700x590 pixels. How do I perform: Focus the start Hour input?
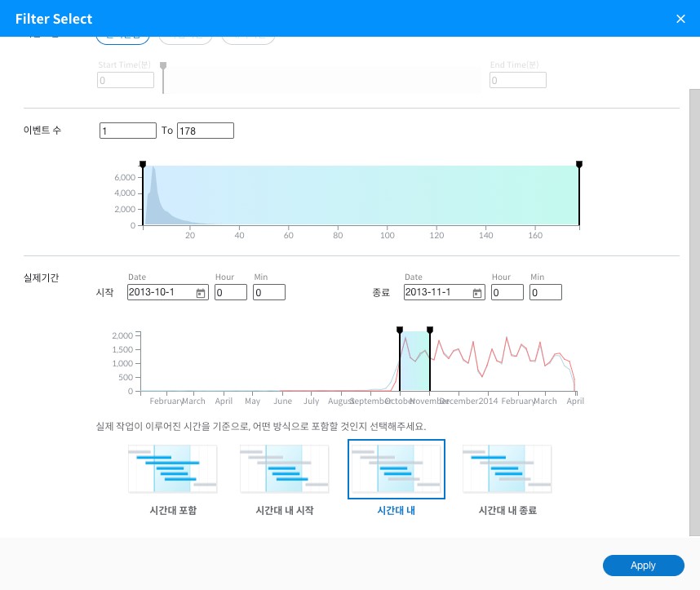(230, 293)
